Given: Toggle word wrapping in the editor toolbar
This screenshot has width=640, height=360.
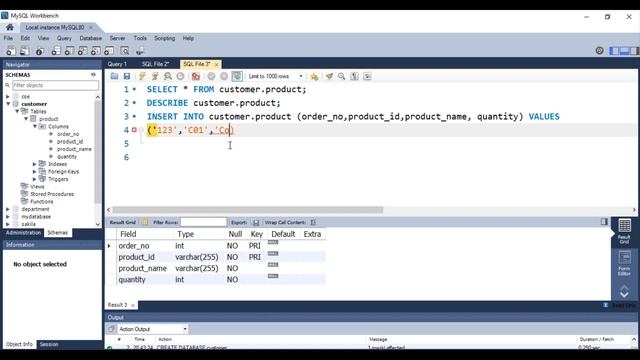Looking at the screenshot, I should click(367, 76).
